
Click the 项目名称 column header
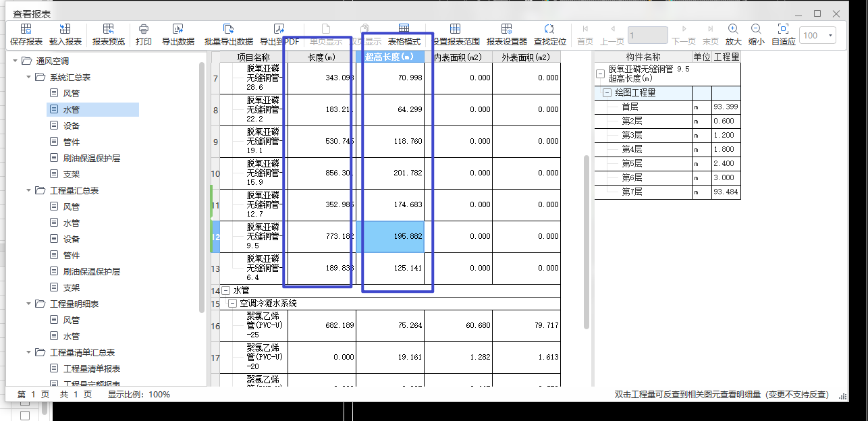254,57
